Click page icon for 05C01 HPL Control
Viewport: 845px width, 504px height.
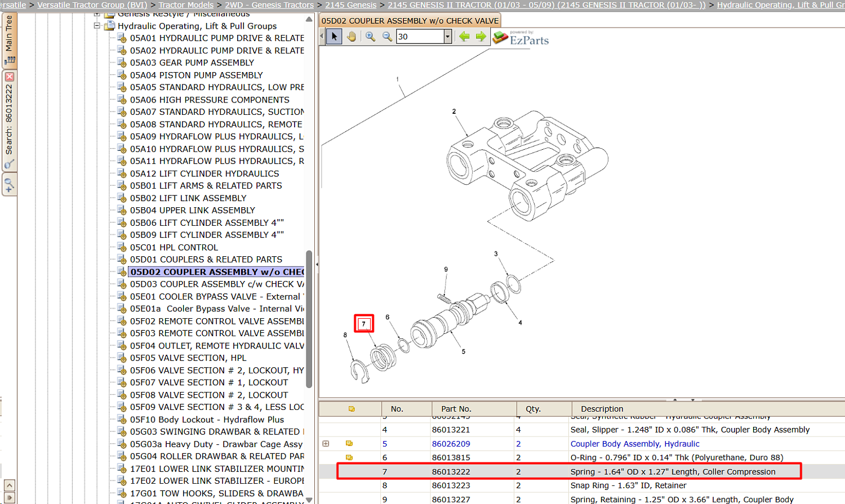[x=121, y=248]
